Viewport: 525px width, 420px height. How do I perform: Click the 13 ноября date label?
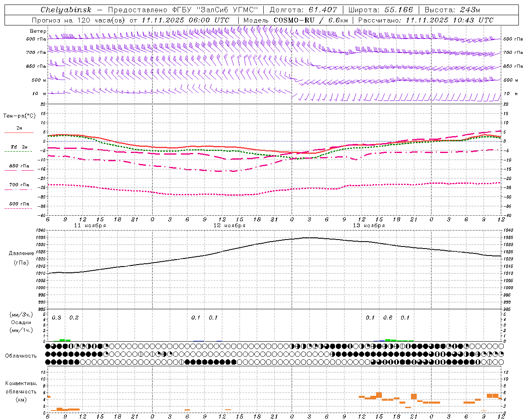369,226
